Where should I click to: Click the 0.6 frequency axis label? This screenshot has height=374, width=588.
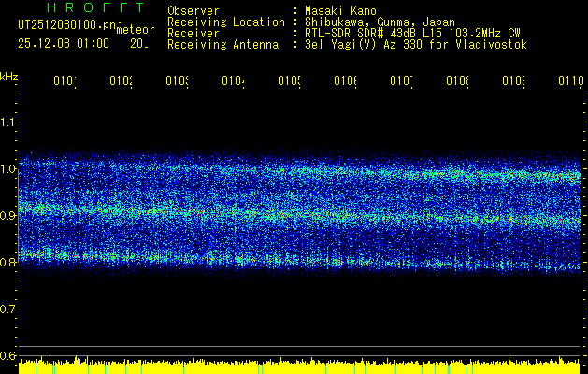(x=9, y=356)
